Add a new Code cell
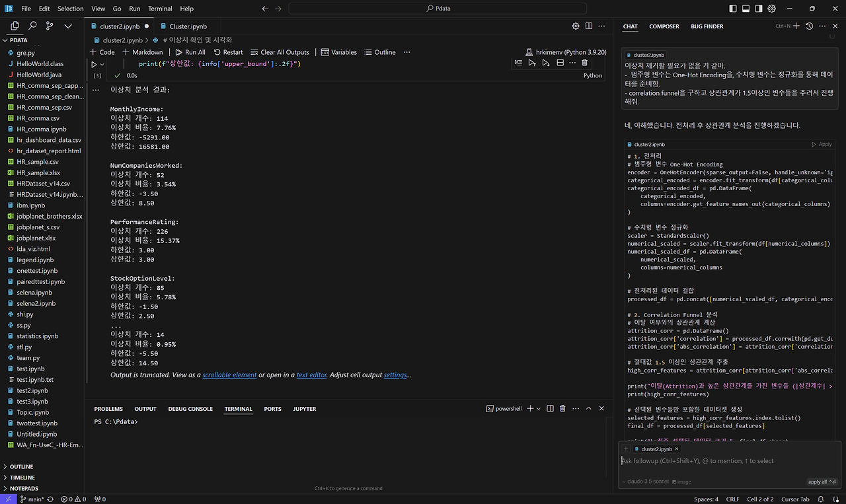The width and height of the screenshot is (846, 504). tap(102, 52)
